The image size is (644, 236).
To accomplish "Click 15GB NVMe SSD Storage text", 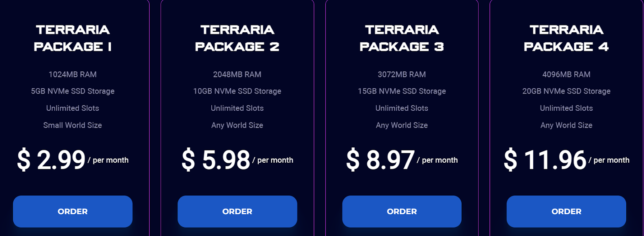I will (402, 91).
